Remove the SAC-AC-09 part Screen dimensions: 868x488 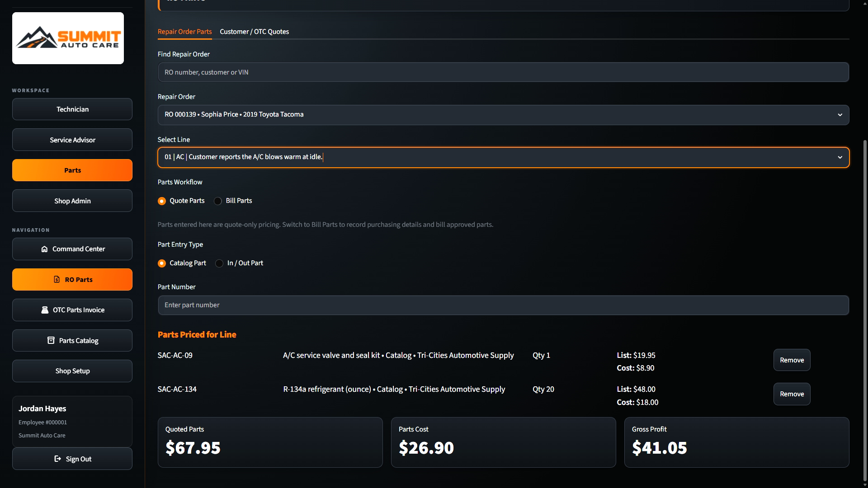point(792,360)
